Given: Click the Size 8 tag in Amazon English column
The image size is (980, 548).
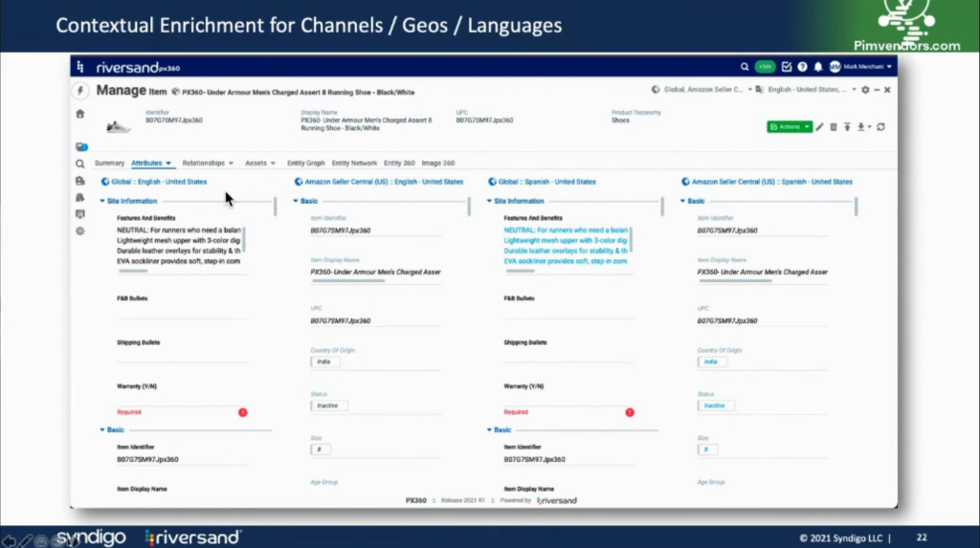Looking at the screenshot, I should click(x=320, y=449).
